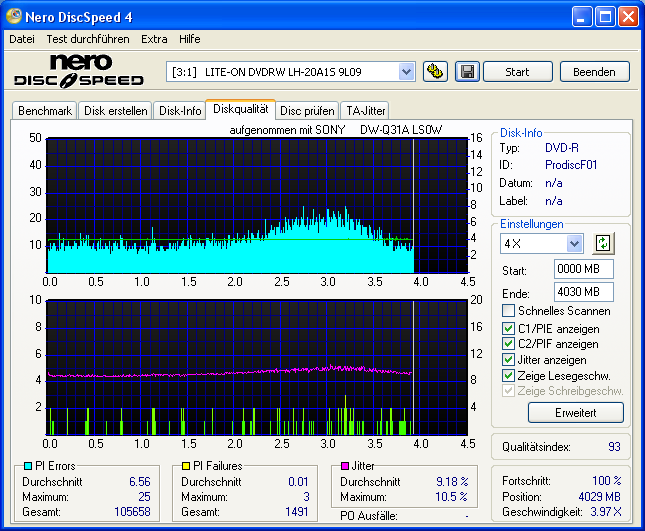Open the Hilfe menu
Image resolution: width=645 pixels, height=531 pixels.
190,39
